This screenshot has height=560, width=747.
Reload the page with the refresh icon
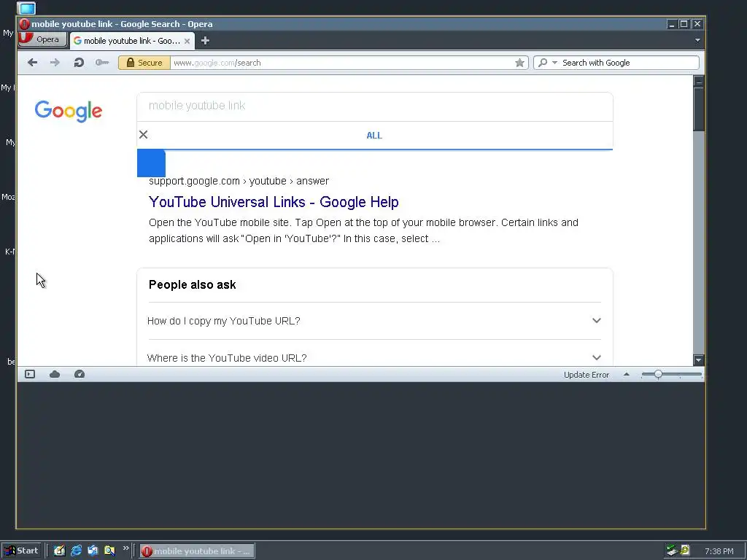pos(79,63)
